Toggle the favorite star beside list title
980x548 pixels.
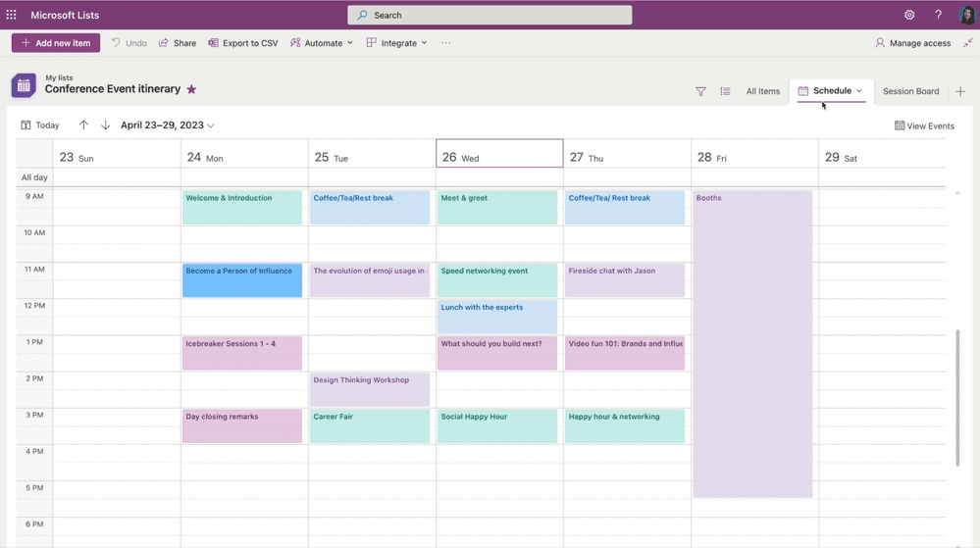(x=191, y=89)
